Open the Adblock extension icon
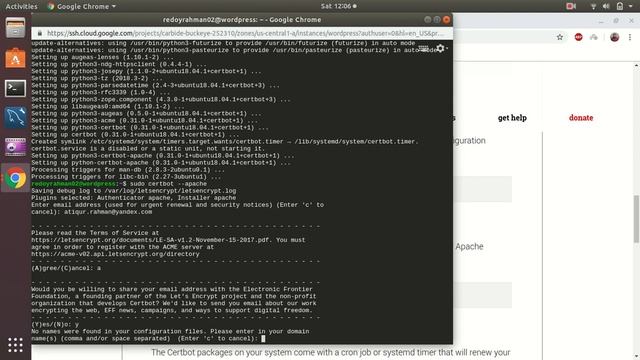The width and height of the screenshot is (640, 360). click(x=578, y=37)
